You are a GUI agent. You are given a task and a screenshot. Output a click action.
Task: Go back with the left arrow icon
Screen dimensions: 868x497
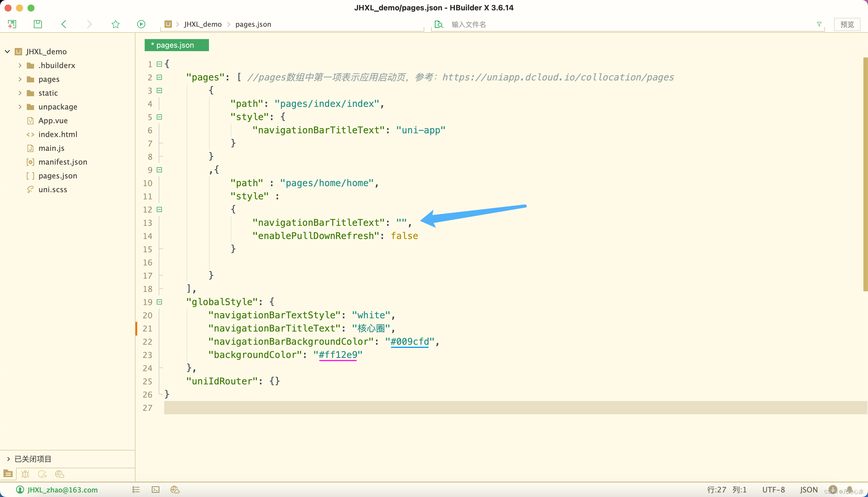tap(64, 24)
